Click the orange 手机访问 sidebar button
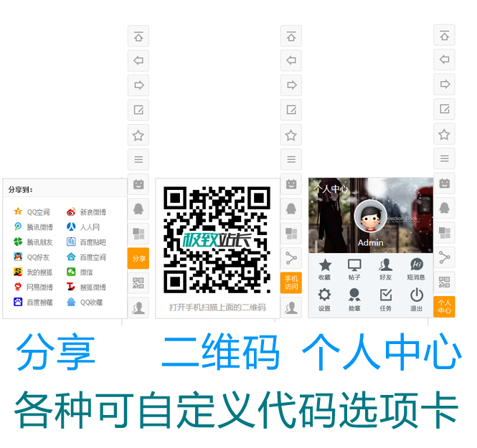The height and width of the screenshot is (448, 477). point(291,282)
